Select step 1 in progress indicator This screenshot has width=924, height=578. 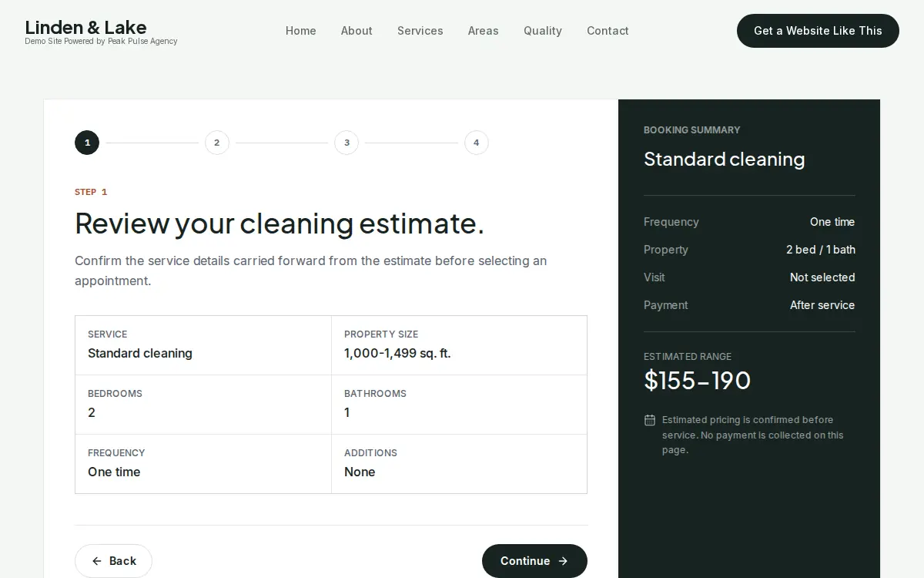click(x=87, y=143)
